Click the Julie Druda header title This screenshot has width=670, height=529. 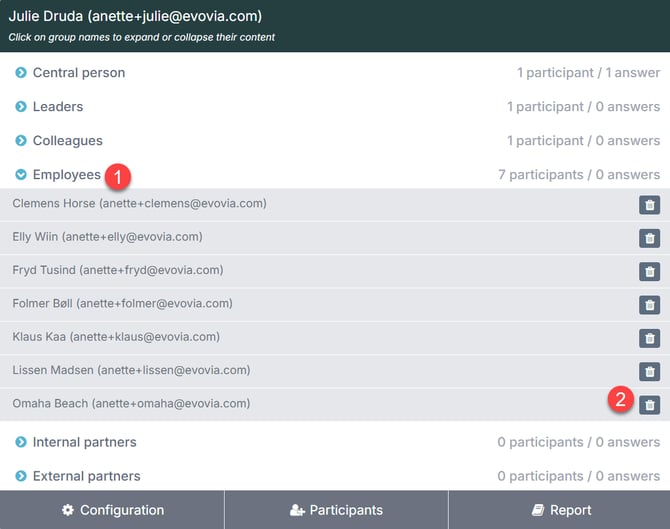pos(135,16)
